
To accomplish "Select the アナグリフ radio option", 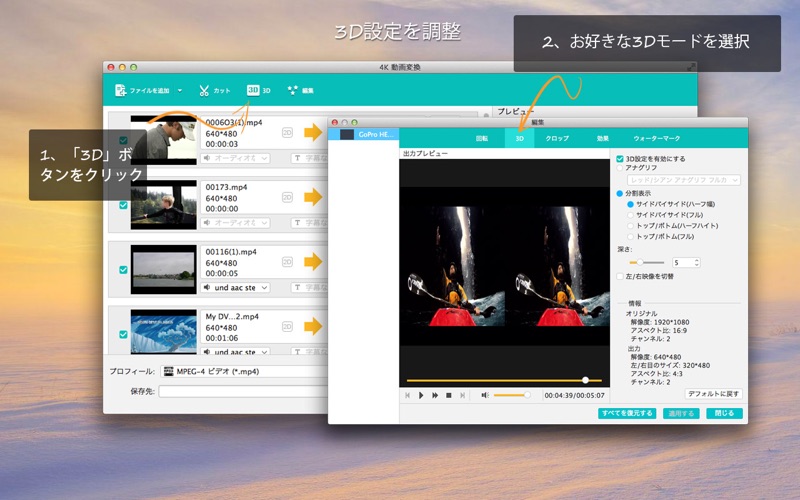I will tap(620, 168).
